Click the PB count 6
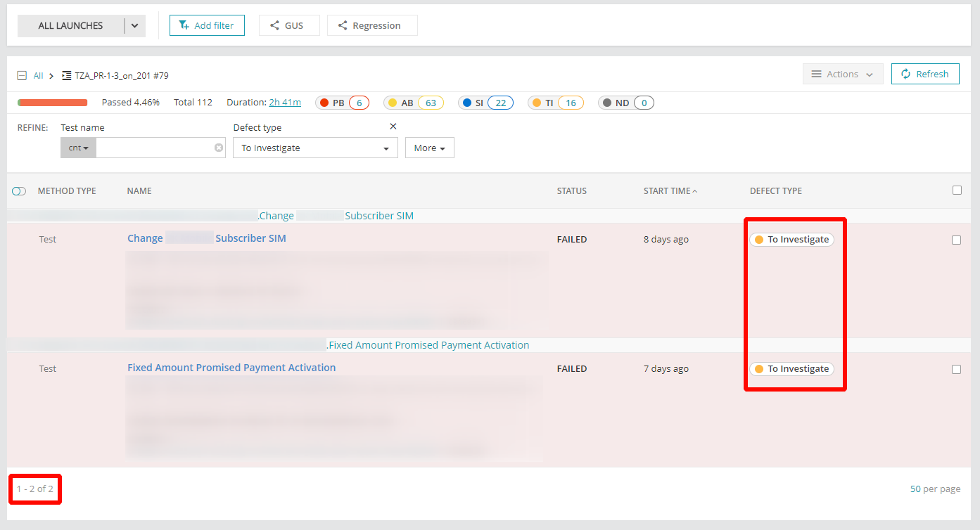This screenshot has width=980, height=530. click(359, 103)
